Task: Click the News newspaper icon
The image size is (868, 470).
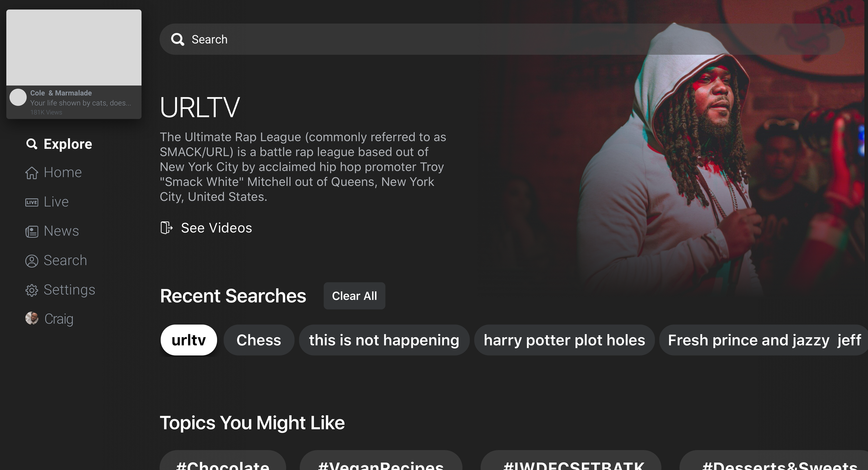Action: pos(32,231)
